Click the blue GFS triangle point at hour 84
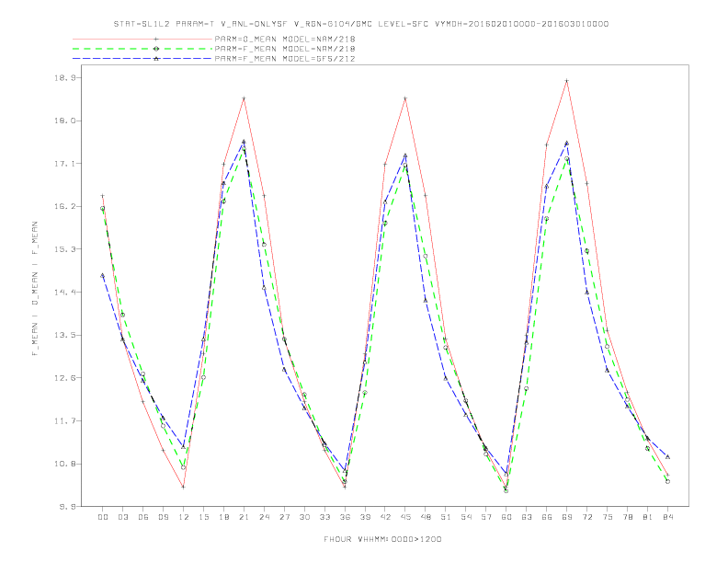 pos(667,457)
